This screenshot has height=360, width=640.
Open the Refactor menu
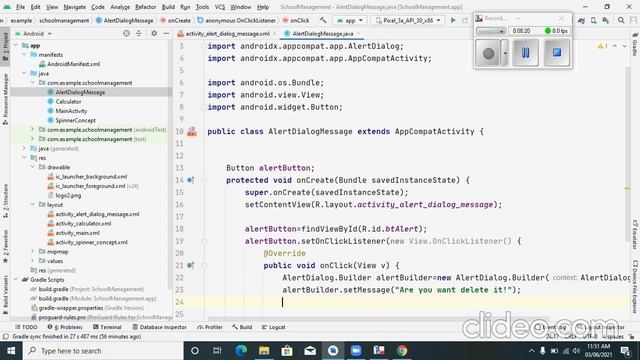pos(145,7)
